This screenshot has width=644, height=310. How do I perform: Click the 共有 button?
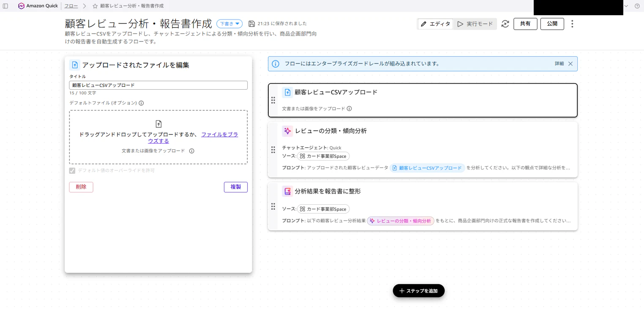pyautogui.click(x=525, y=24)
